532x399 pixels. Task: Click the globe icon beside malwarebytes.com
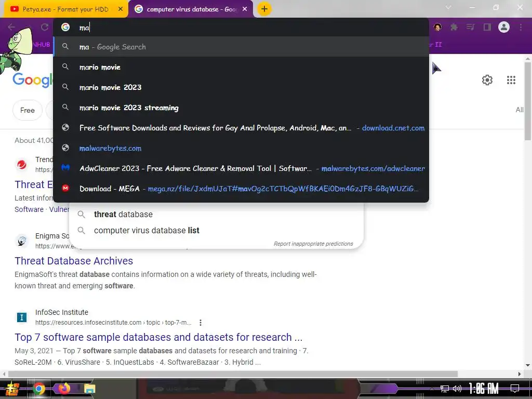click(65, 148)
